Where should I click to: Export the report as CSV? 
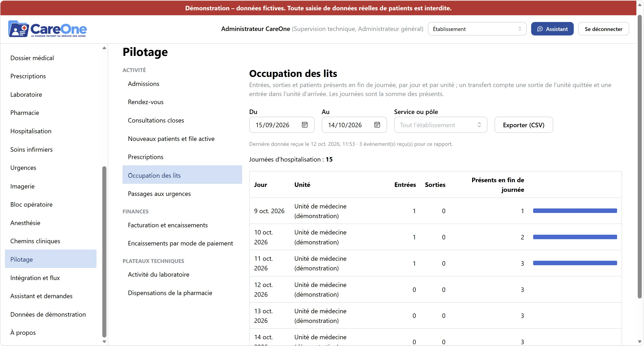click(524, 125)
